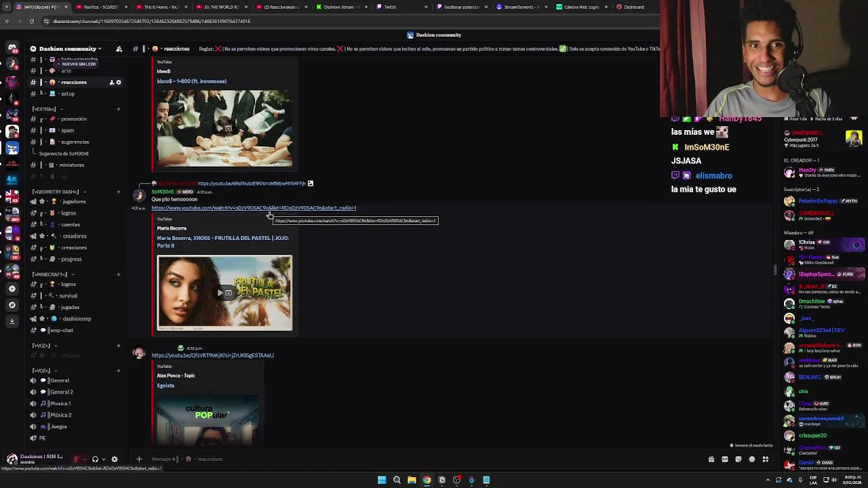
Task: Open the Egoista video title link
Action: [165, 386]
